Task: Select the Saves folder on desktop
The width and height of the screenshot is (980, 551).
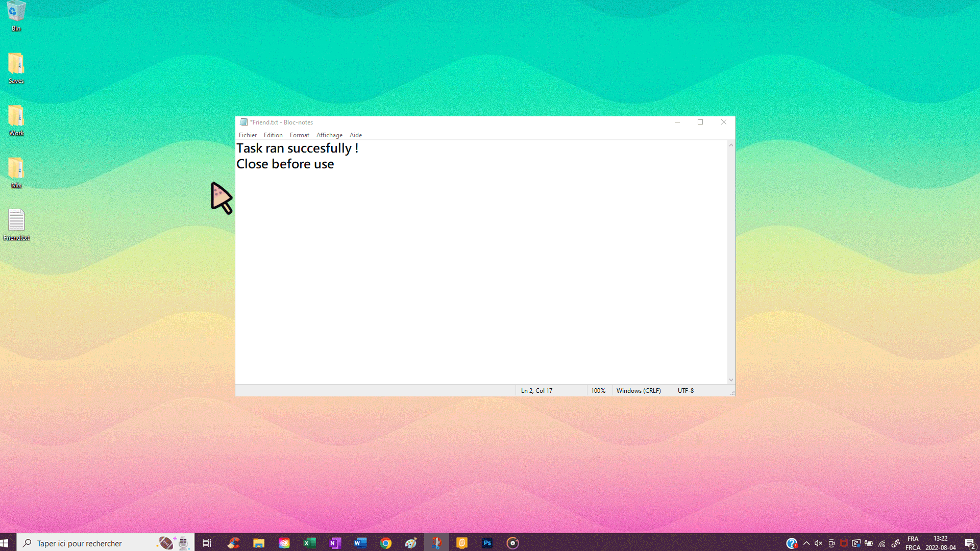Action: tap(16, 65)
